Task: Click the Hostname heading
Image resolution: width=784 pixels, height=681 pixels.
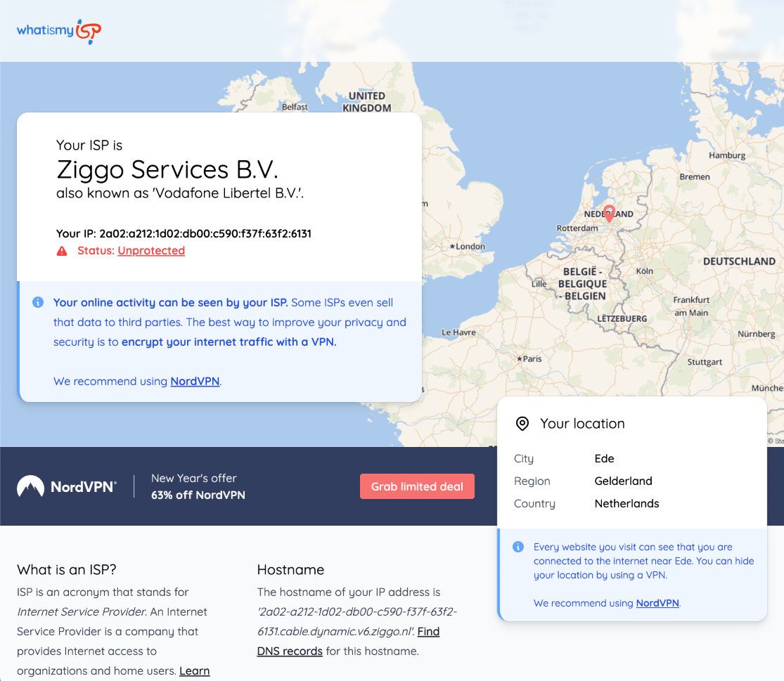Action: 290,569
